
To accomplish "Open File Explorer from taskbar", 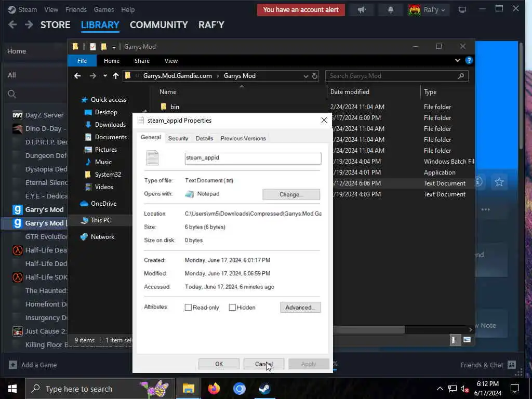I will pyautogui.click(x=188, y=389).
